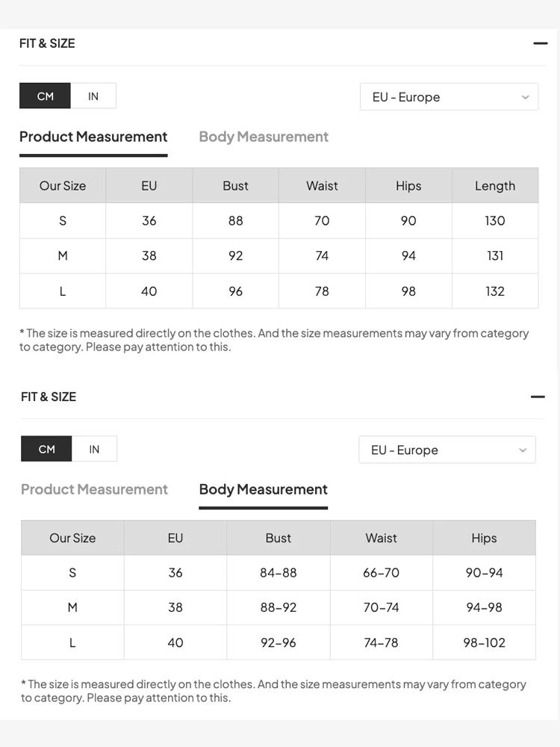Click the underlined Product Measurement tab
Image resolution: width=560 pixels, height=747 pixels.
click(x=93, y=137)
